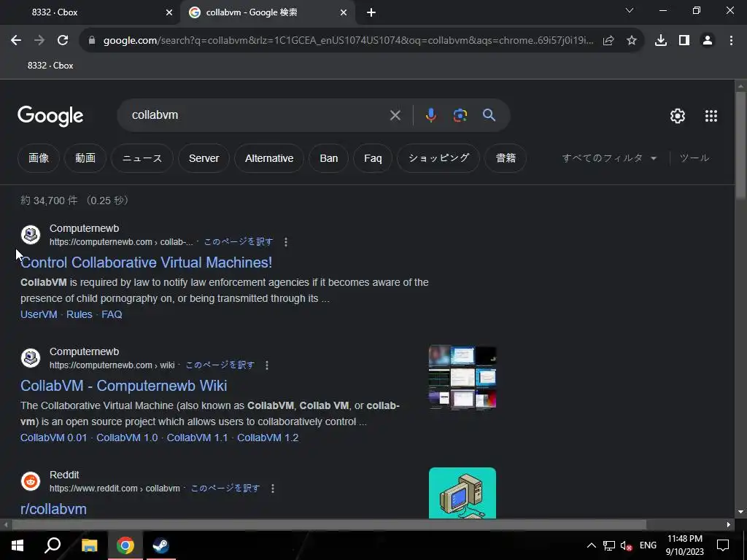This screenshot has width=747, height=560.
Task: Open Chrome profile avatar
Action: [x=708, y=41]
